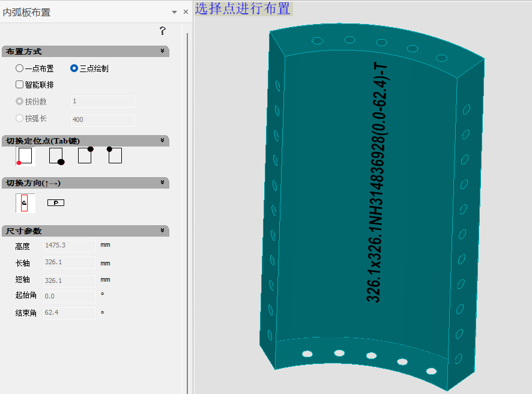This screenshot has width=532, height=394.
Task: Collapse the 尺寸参数 section
Action: point(162,231)
